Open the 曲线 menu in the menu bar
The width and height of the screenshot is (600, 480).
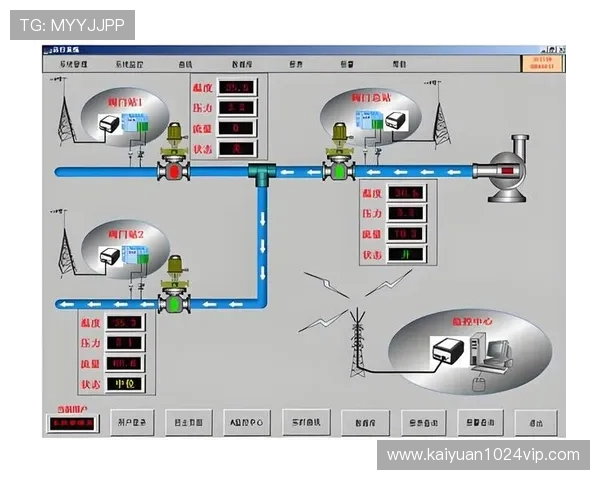point(186,64)
